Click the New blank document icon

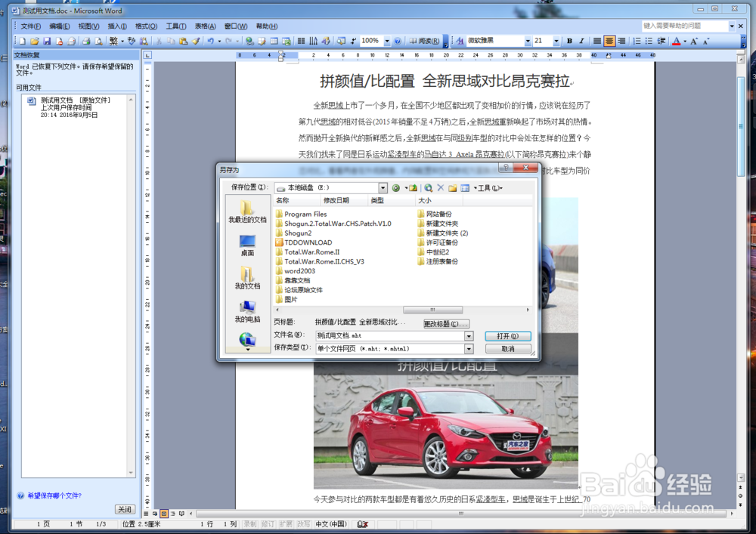pyautogui.click(x=22, y=42)
